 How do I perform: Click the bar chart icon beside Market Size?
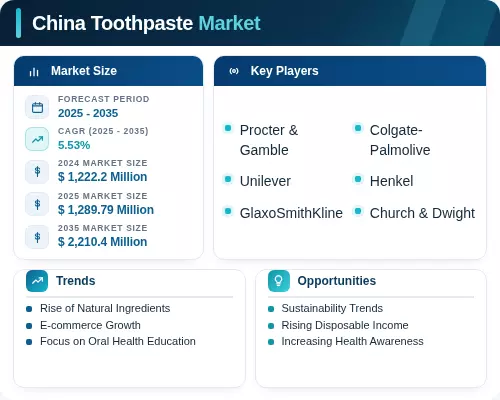(x=34, y=72)
